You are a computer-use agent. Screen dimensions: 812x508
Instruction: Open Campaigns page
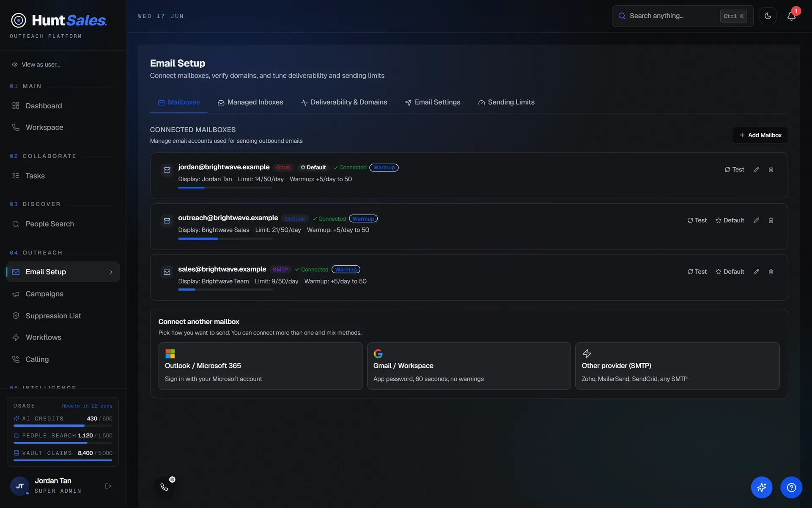coord(63,294)
